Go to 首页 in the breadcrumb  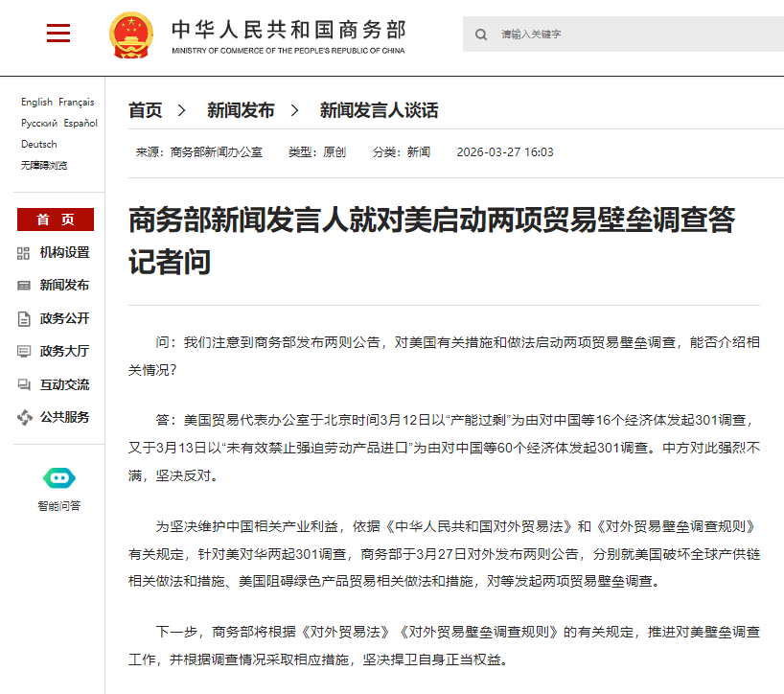pyautogui.click(x=146, y=111)
